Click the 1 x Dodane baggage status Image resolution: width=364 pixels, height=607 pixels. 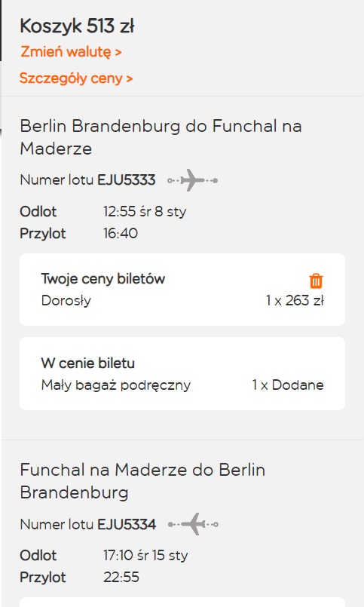pos(288,385)
